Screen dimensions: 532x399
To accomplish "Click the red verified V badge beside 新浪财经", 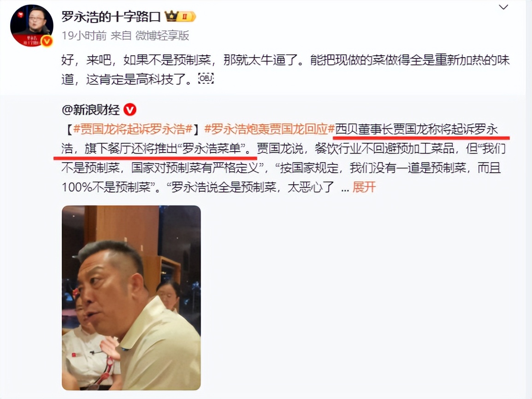I will point(130,110).
